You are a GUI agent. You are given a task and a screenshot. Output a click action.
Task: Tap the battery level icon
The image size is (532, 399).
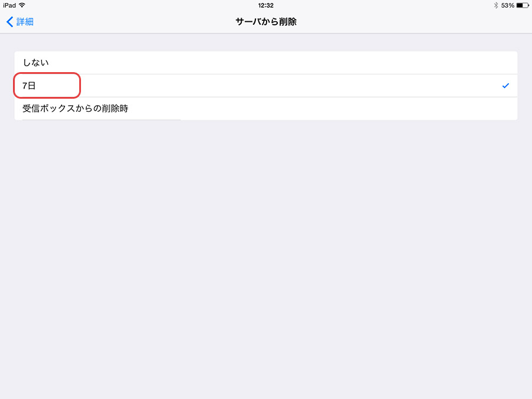pos(523,5)
